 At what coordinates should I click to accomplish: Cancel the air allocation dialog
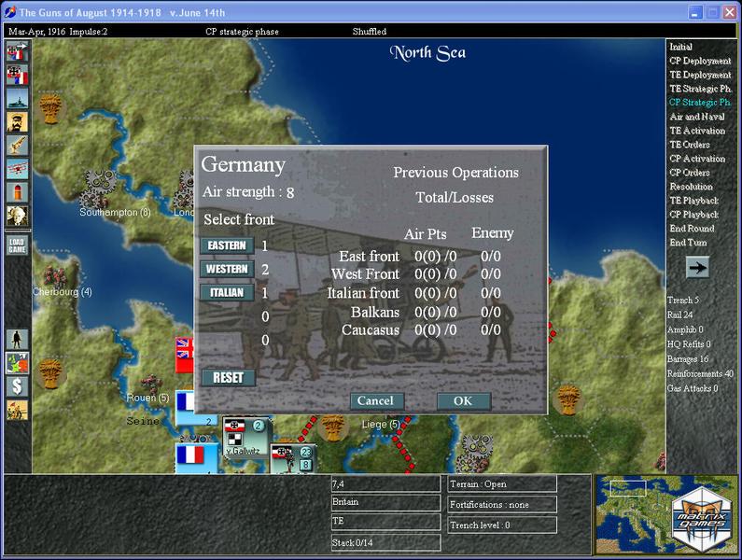[x=377, y=400]
